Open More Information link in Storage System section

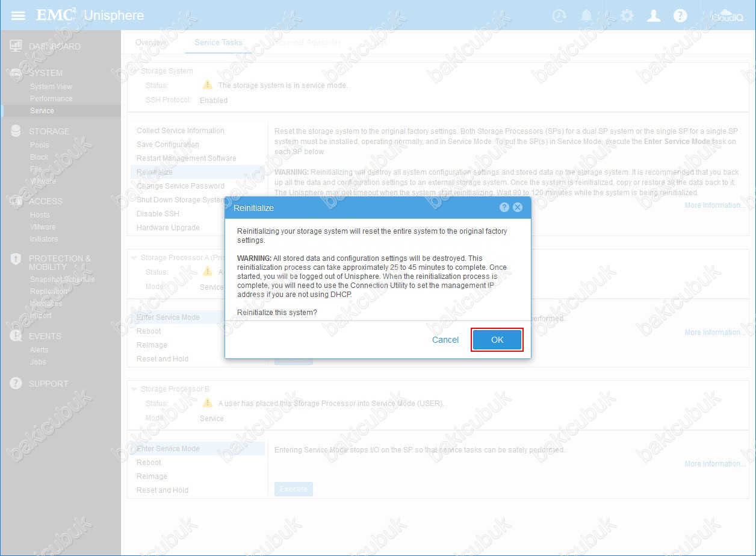[715, 205]
